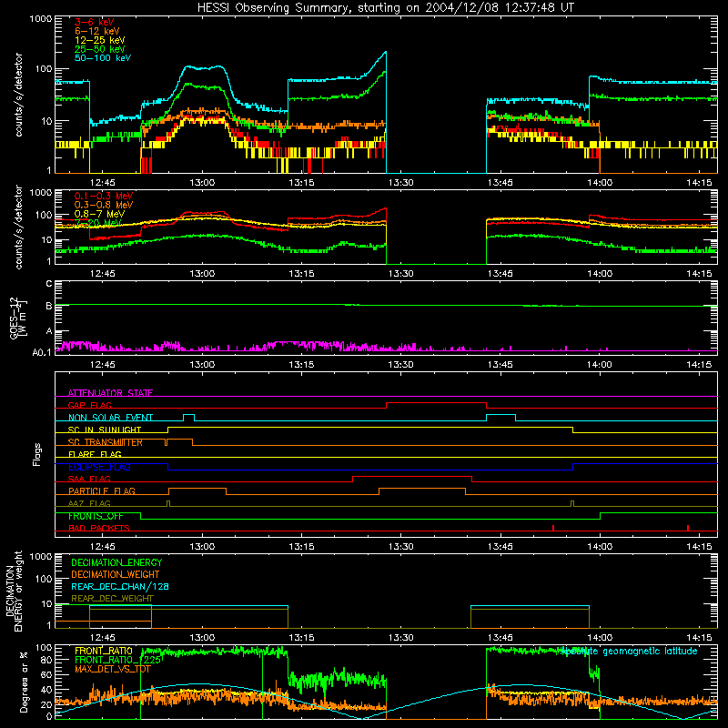Click the DECIMATION ENERGY or weight axis title

(x=14, y=591)
